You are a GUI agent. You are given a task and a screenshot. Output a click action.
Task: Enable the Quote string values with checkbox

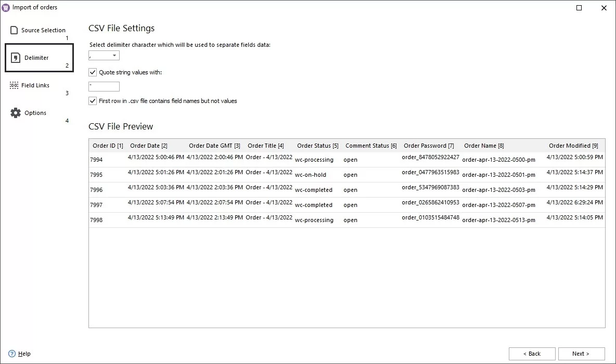93,72
